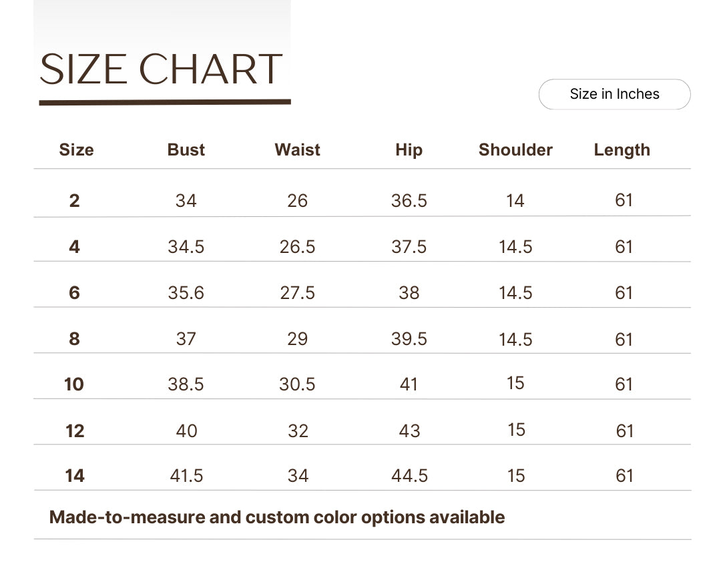
Task: Select size 10 row label
Action: 74,384
